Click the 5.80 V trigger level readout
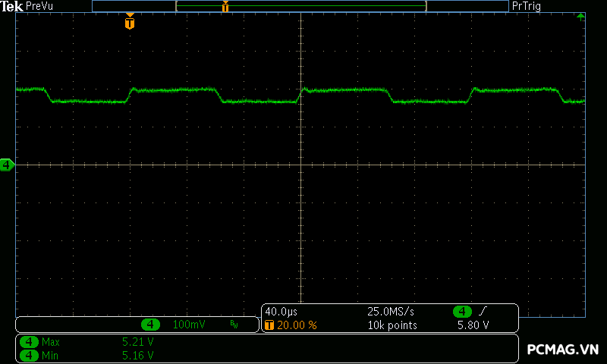This screenshot has height=364, width=607. [473, 325]
